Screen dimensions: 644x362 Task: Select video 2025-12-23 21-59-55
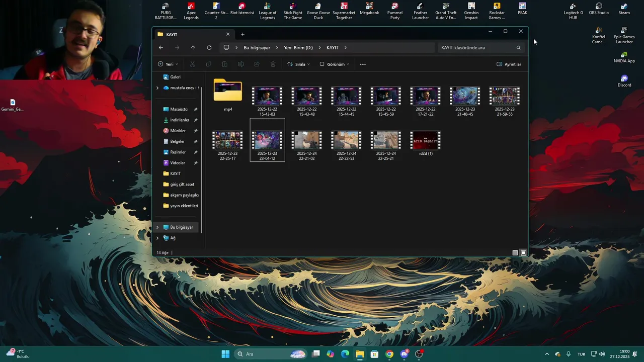click(x=504, y=101)
